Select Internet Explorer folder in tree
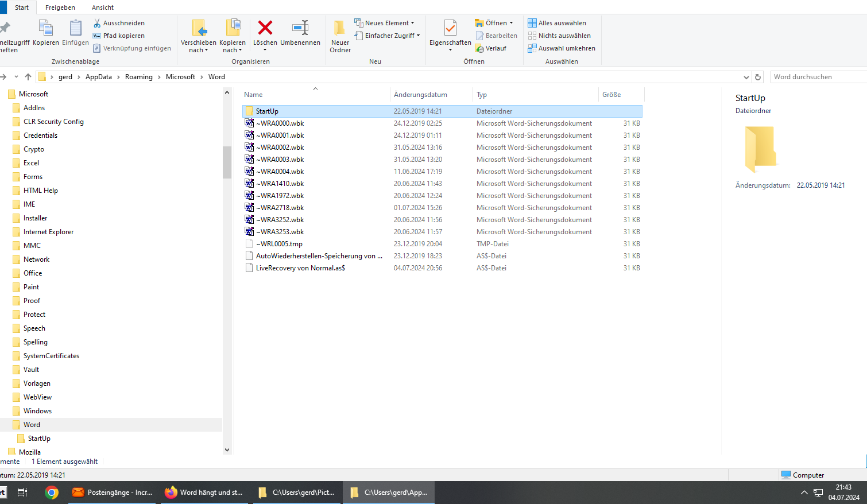 48,232
